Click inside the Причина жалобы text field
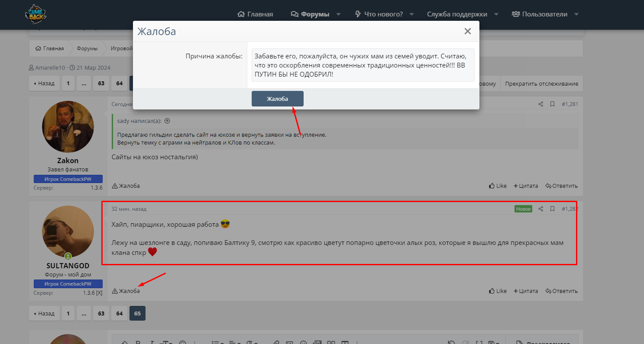The image size is (644, 344). tap(362, 65)
